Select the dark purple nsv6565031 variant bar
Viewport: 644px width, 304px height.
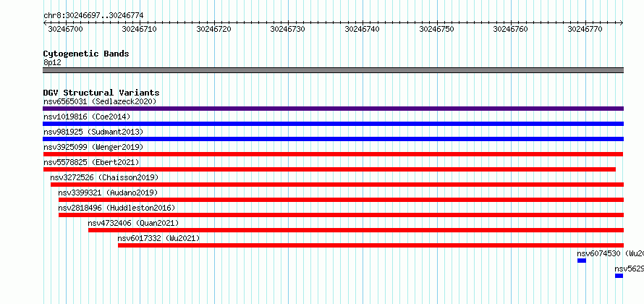[x=333, y=109]
